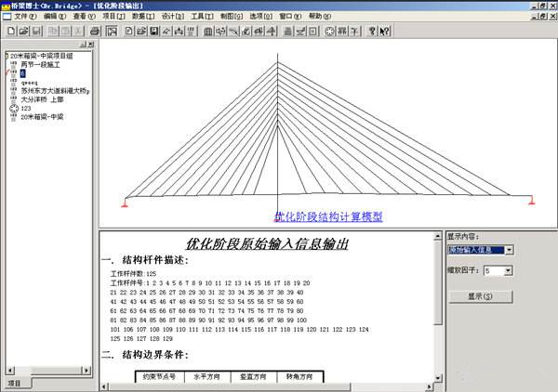This screenshot has height=392, width=558.
Task: Select the root node 20米箱梁-中梁项目组
Action: (x=41, y=56)
